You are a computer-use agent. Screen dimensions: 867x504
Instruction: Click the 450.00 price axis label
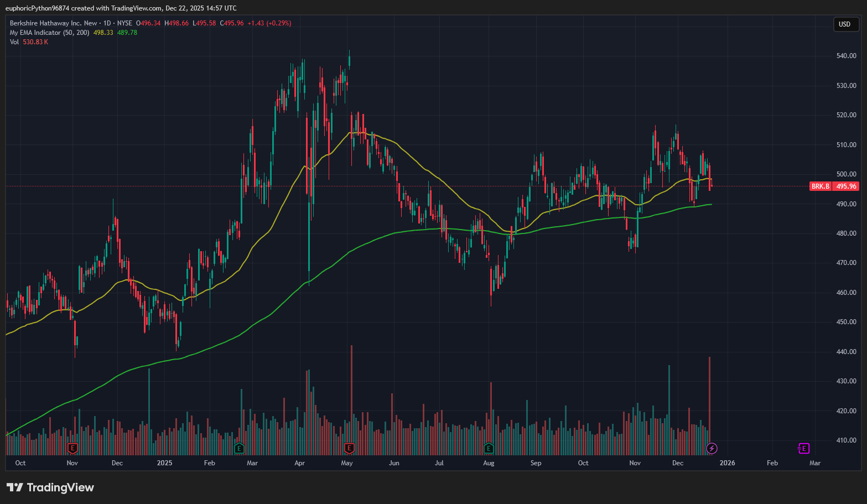coord(847,322)
